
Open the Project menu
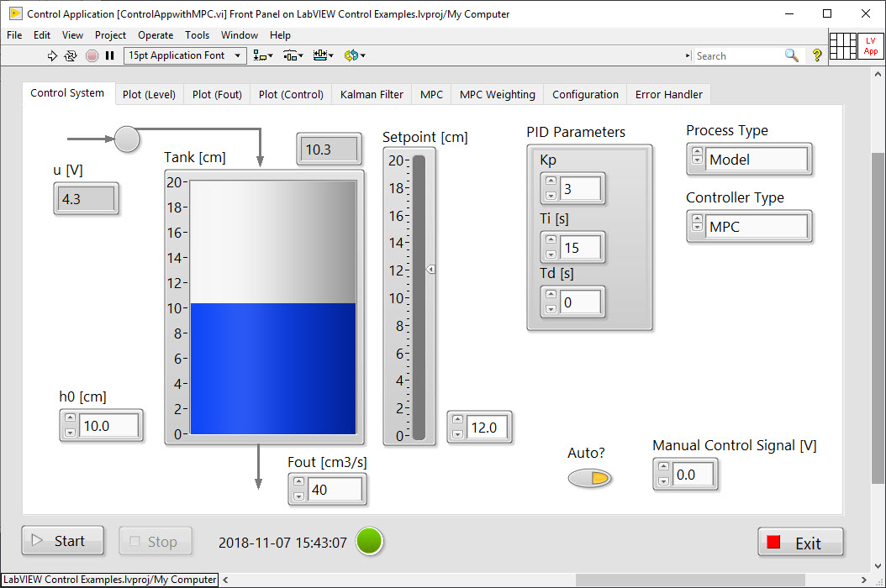(110, 35)
